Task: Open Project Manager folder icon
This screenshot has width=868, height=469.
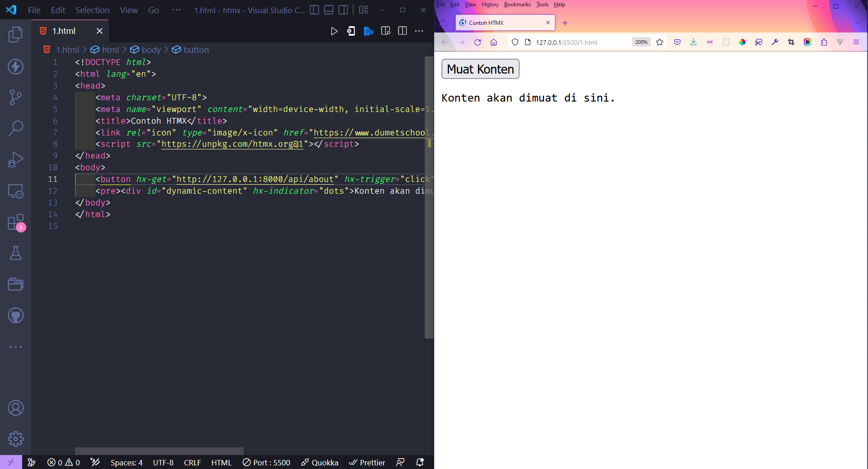Action: click(x=15, y=284)
